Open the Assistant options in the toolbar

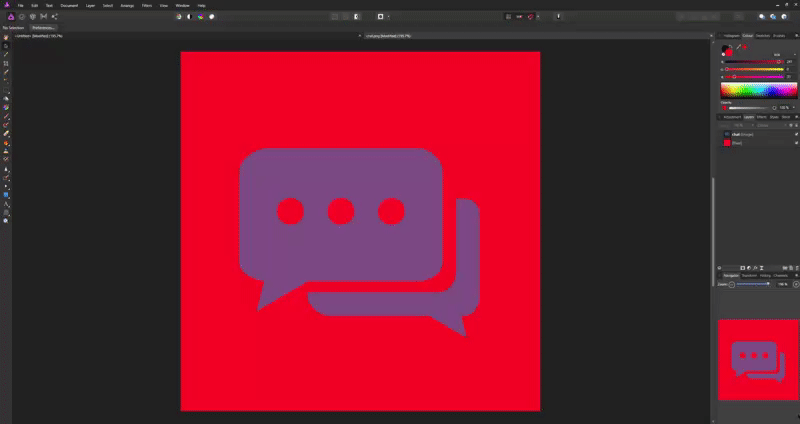(x=558, y=17)
